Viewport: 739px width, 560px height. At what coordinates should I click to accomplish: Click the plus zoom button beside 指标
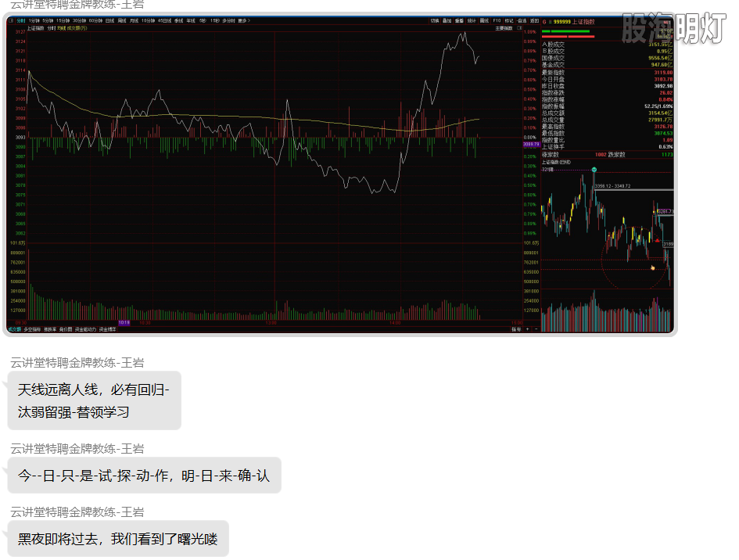pos(527,329)
